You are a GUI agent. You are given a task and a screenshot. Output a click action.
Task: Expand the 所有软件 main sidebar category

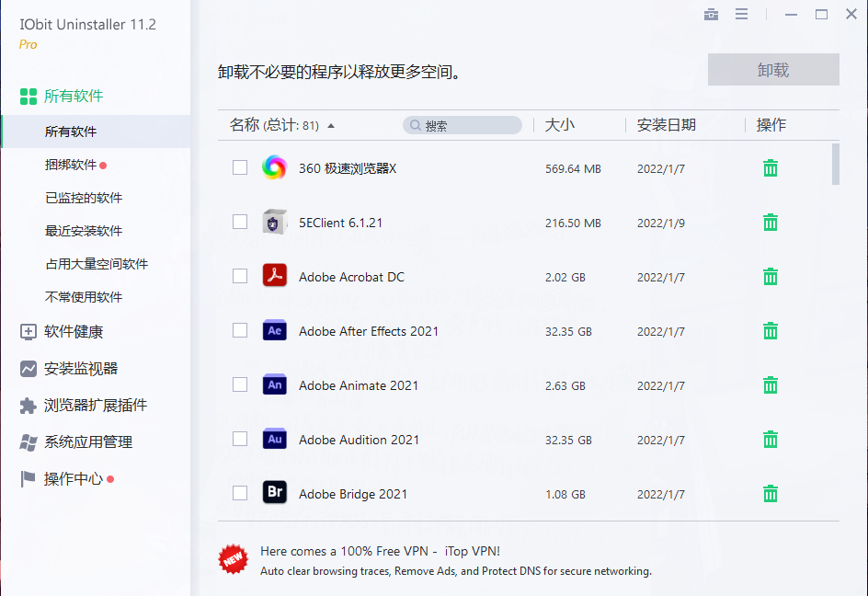pos(74,97)
